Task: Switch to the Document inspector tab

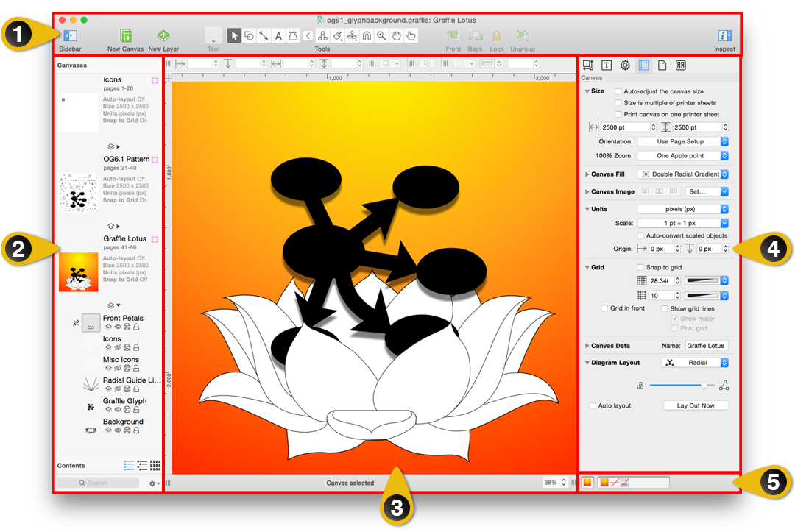Action: point(662,65)
